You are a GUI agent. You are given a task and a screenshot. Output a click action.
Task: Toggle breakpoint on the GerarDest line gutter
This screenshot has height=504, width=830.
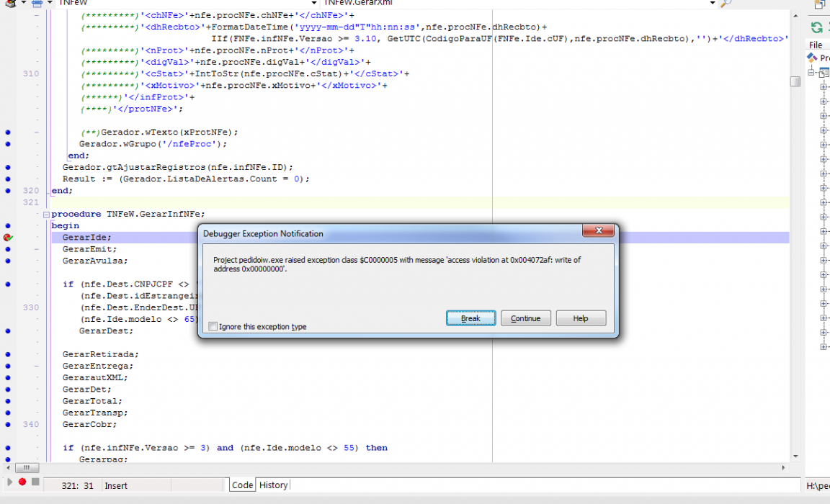pos(8,331)
